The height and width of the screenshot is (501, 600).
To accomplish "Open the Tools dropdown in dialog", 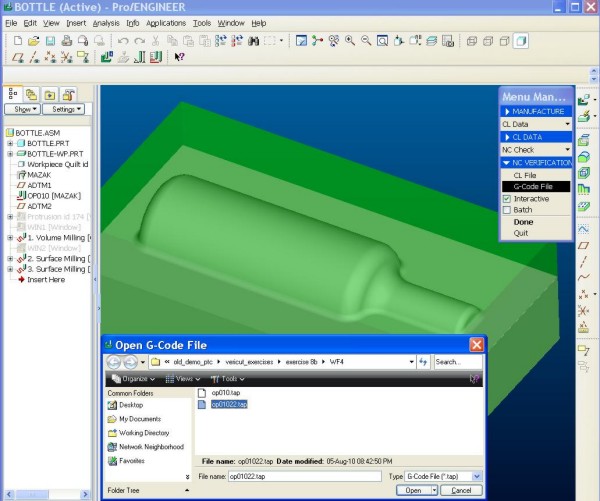I will 228,379.
